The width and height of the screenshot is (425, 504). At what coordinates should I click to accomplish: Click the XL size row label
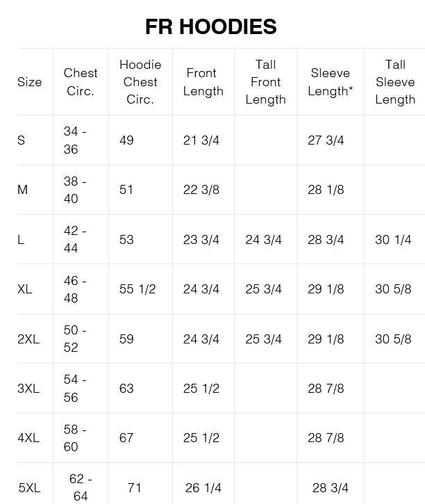25,289
